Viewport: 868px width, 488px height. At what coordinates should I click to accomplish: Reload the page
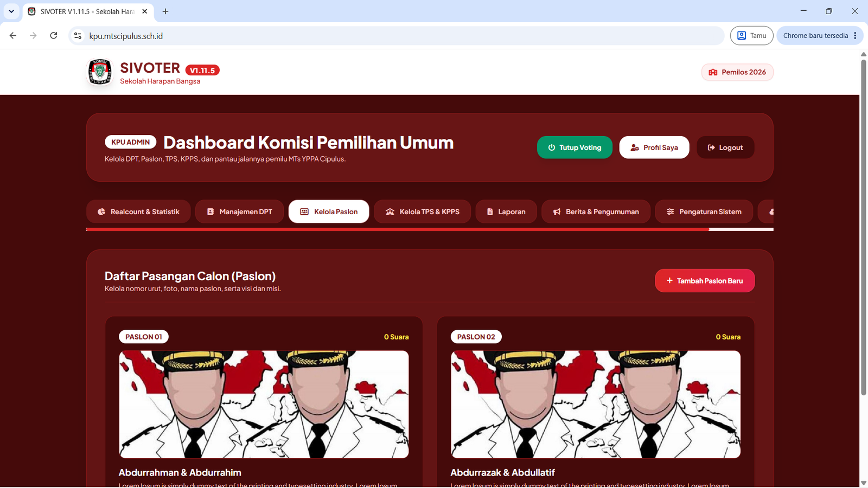[53, 35]
